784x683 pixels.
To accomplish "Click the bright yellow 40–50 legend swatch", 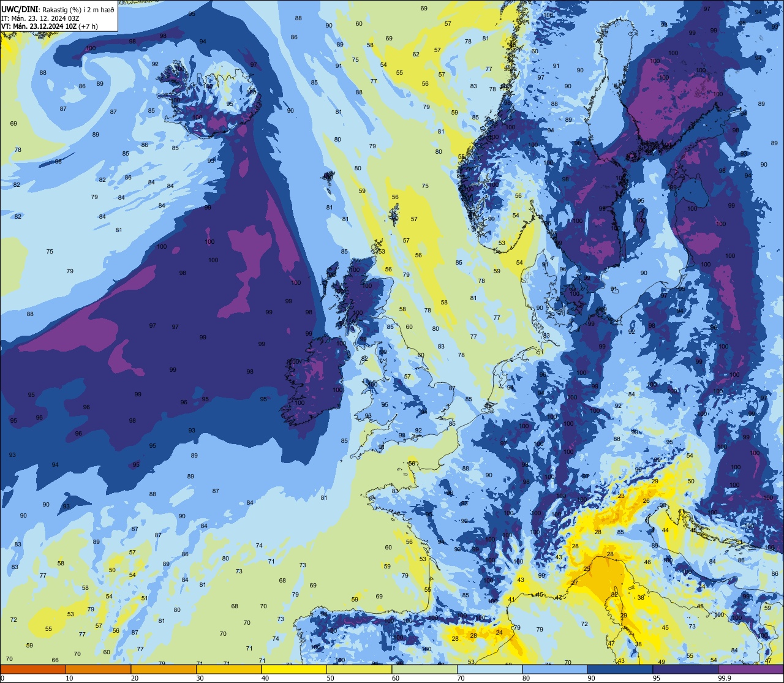I will (x=294, y=670).
